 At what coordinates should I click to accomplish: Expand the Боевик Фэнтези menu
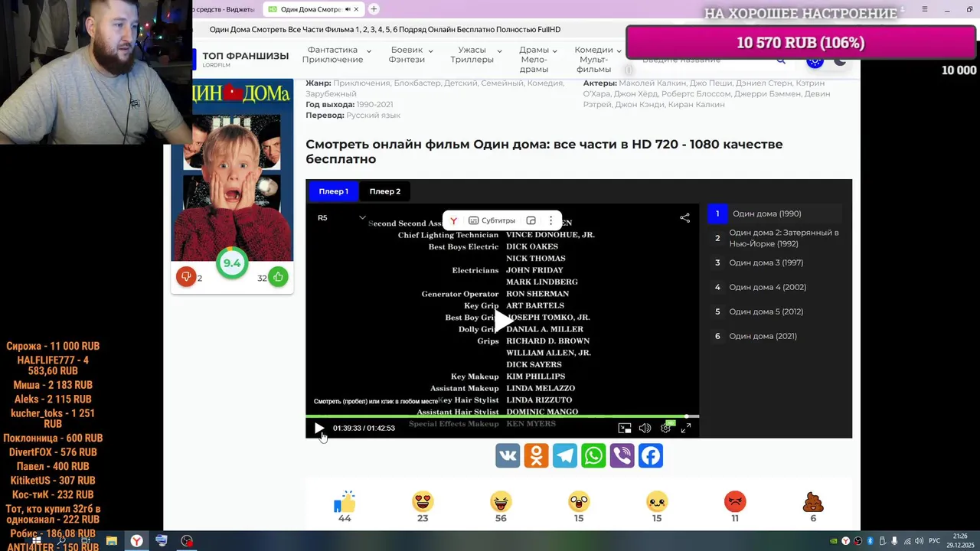(x=411, y=55)
